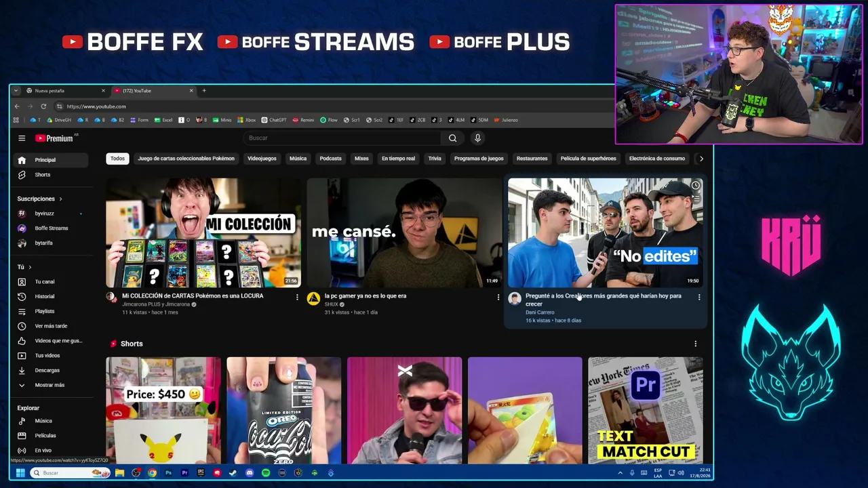Open Descargas in sidebar
Image resolution: width=868 pixels, height=488 pixels.
51,370
